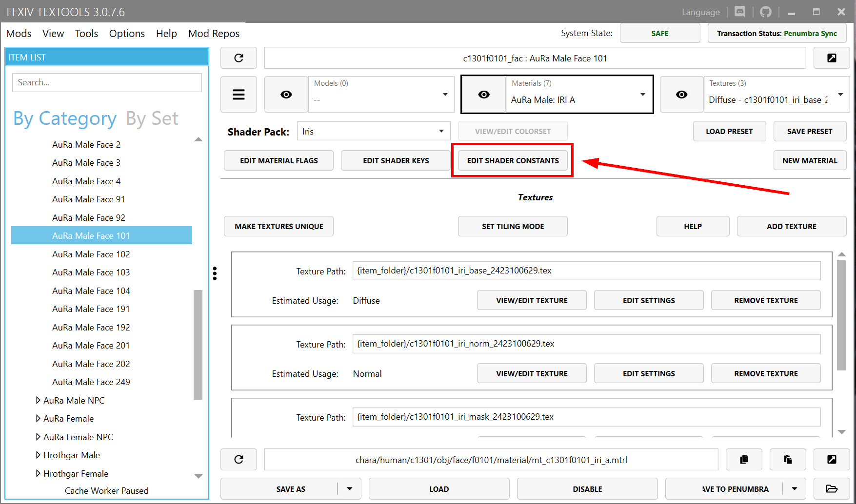
Task: Open the GitHub icon in title bar
Action: [766, 12]
